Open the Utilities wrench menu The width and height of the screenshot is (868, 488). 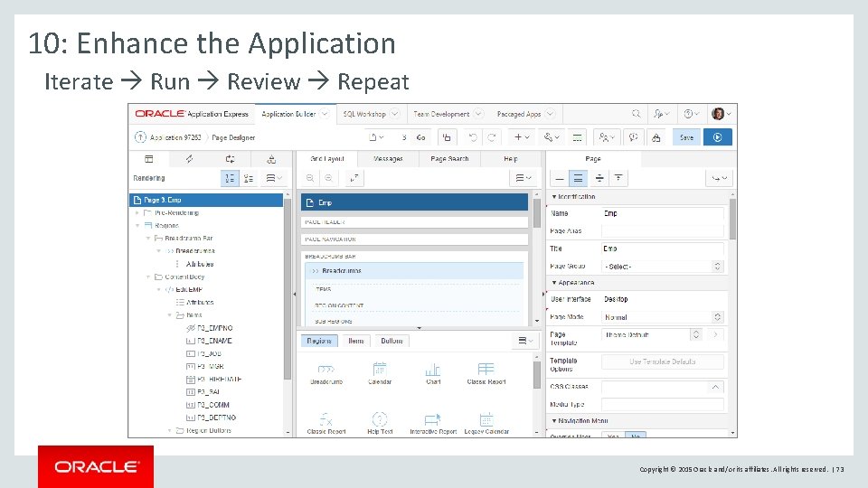point(552,137)
